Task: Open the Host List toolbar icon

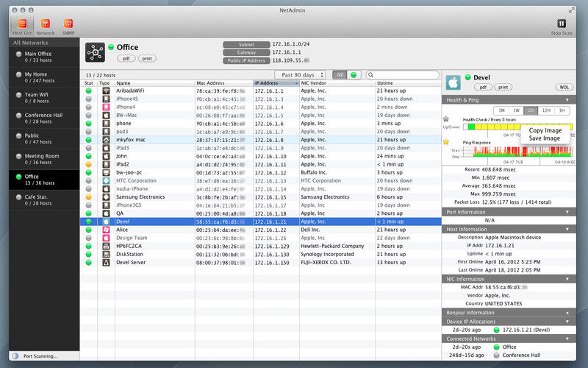Action: 22,24
